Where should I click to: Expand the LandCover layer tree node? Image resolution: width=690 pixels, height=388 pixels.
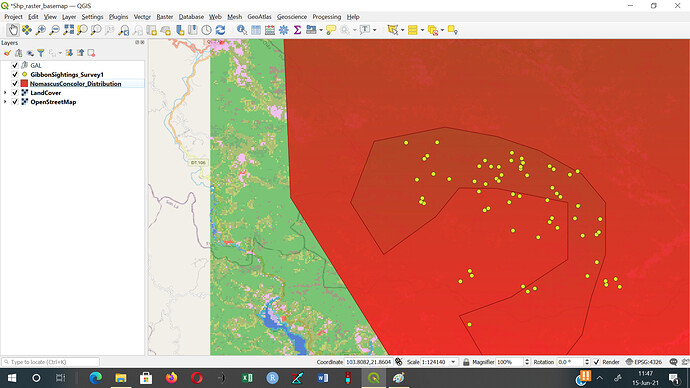5,93
